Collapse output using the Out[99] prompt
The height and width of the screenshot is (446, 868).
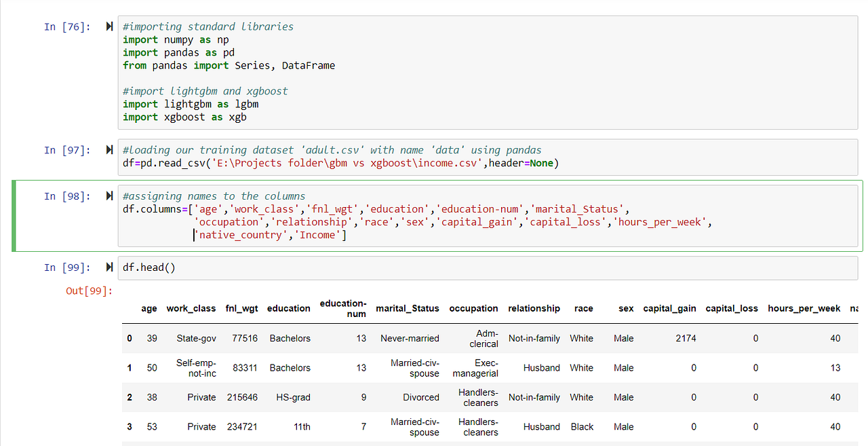(x=89, y=291)
